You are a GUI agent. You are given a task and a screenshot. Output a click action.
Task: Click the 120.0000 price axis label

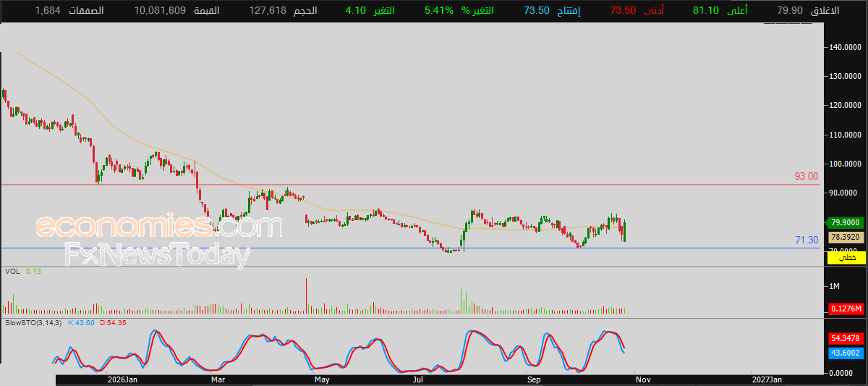tap(846, 105)
